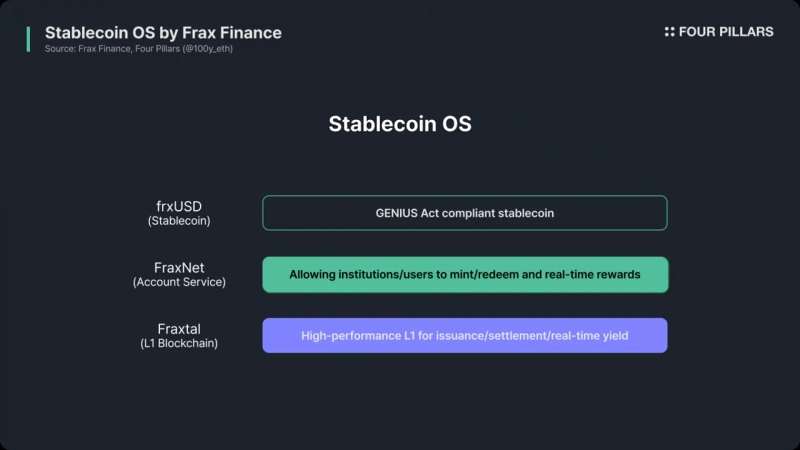Click the green box about institutions minting

click(464, 275)
